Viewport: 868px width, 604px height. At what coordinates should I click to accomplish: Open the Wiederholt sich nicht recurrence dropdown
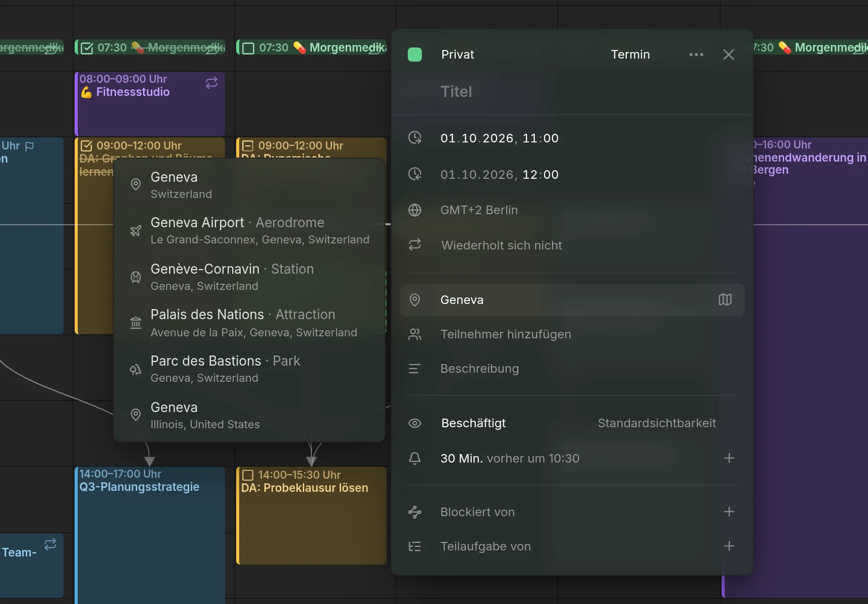(x=502, y=245)
